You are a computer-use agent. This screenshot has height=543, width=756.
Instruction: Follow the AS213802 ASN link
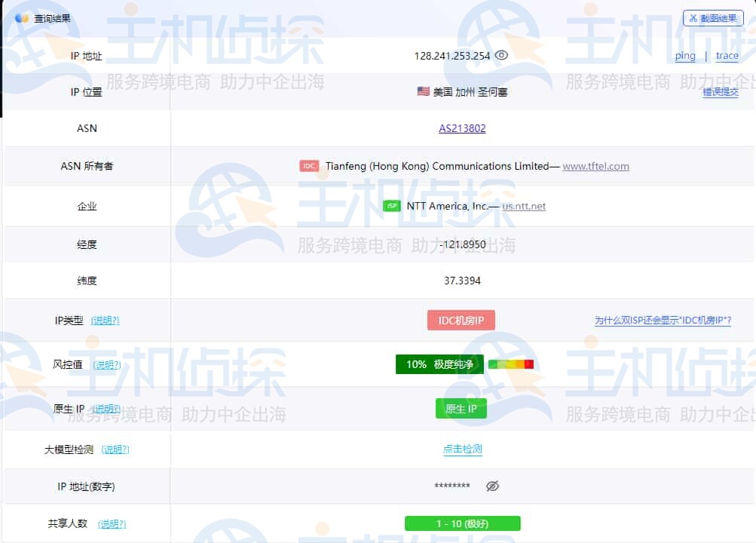pyautogui.click(x=462, y=128)
